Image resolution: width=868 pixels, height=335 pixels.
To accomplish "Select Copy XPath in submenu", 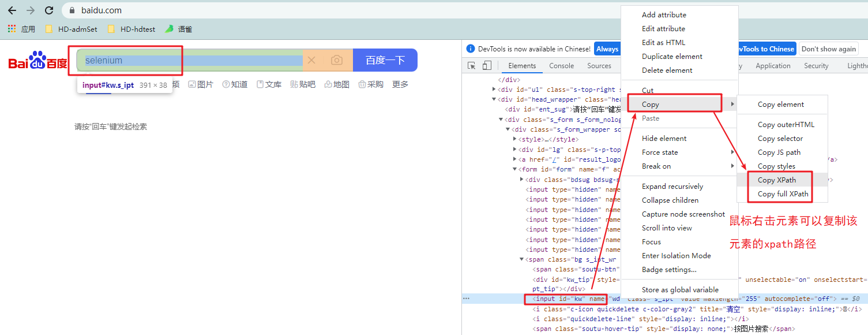I will tap(783, 180).
